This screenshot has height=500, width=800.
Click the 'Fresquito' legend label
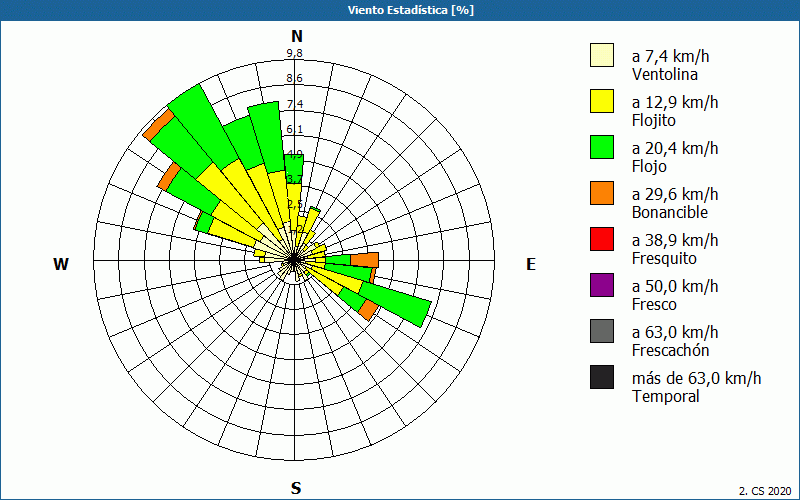(664, 258)
